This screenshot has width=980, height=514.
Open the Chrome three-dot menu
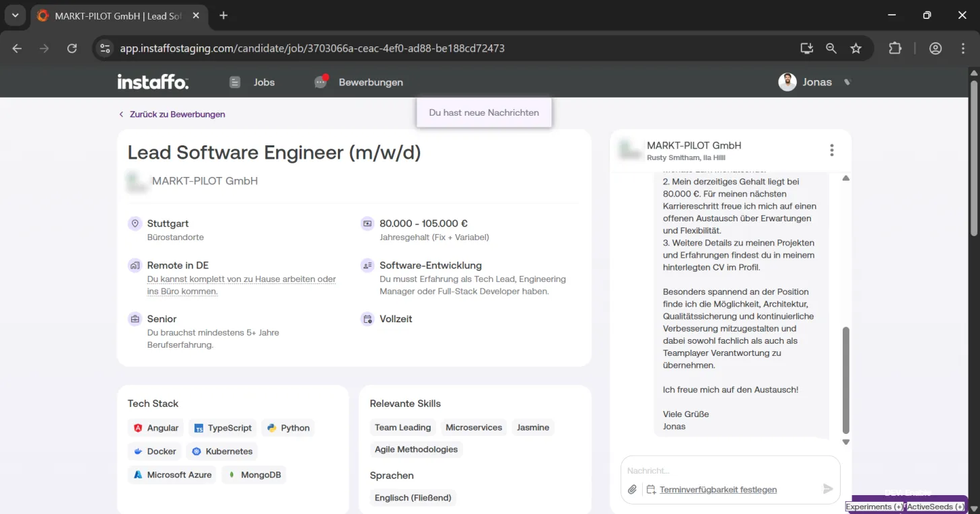pos(963,48)
